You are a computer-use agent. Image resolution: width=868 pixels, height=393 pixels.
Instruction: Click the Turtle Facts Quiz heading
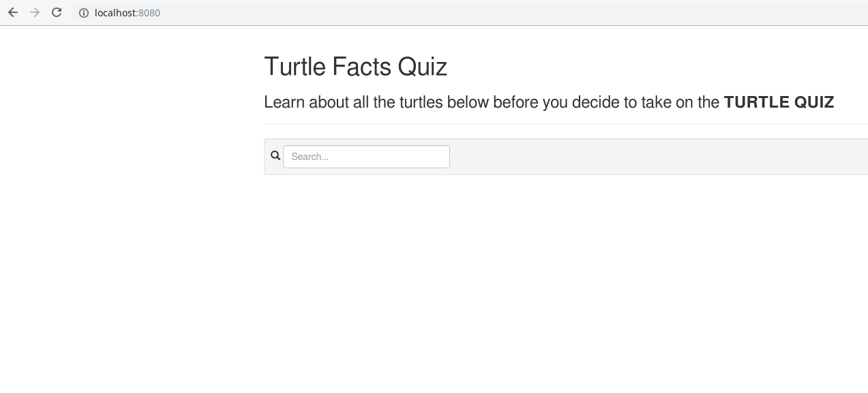tap(355, 67)
